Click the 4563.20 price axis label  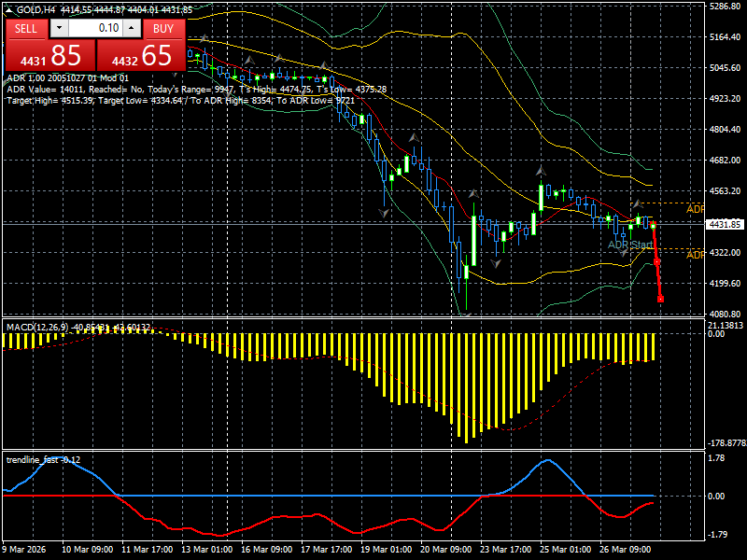[726, 191]
